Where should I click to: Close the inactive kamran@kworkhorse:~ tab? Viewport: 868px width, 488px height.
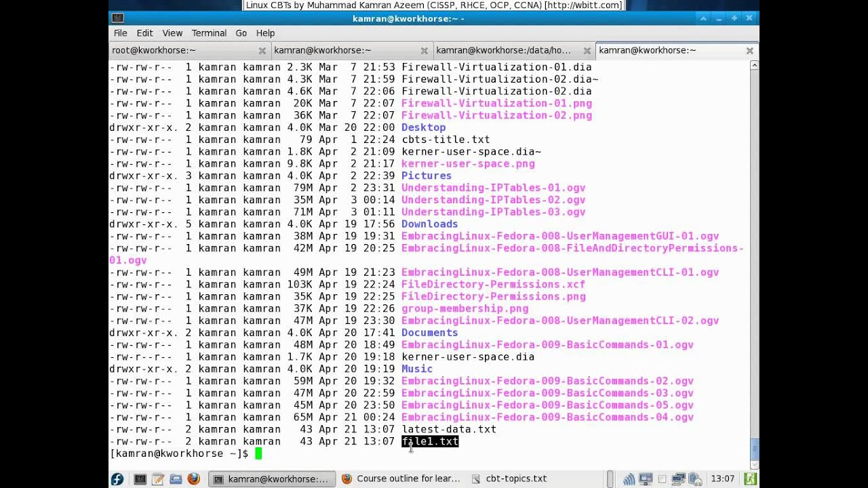tap(425, 51)
